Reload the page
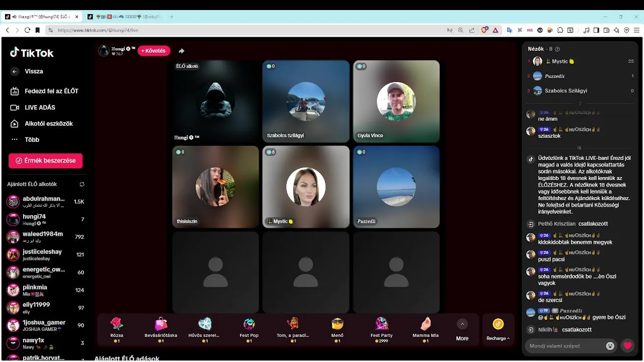The height and width of the screenshot is (362, 644). click(x=27, y=30)
